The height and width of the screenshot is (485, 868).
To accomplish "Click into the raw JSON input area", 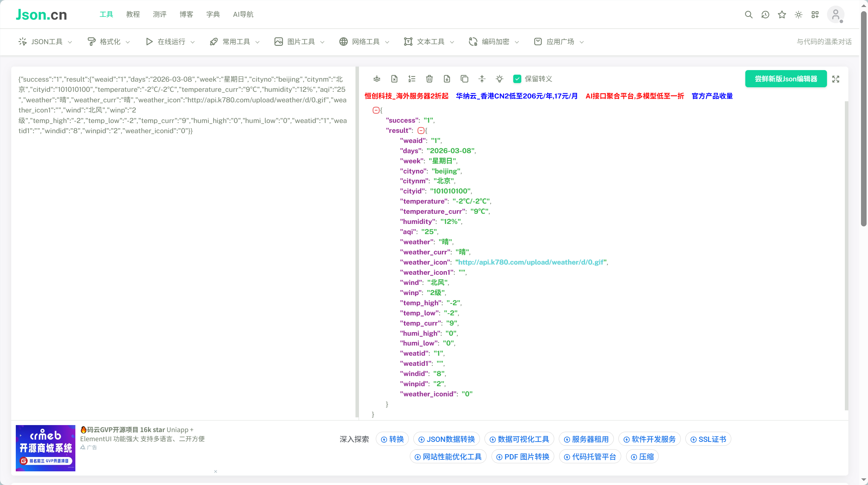I will pos(182,245).
